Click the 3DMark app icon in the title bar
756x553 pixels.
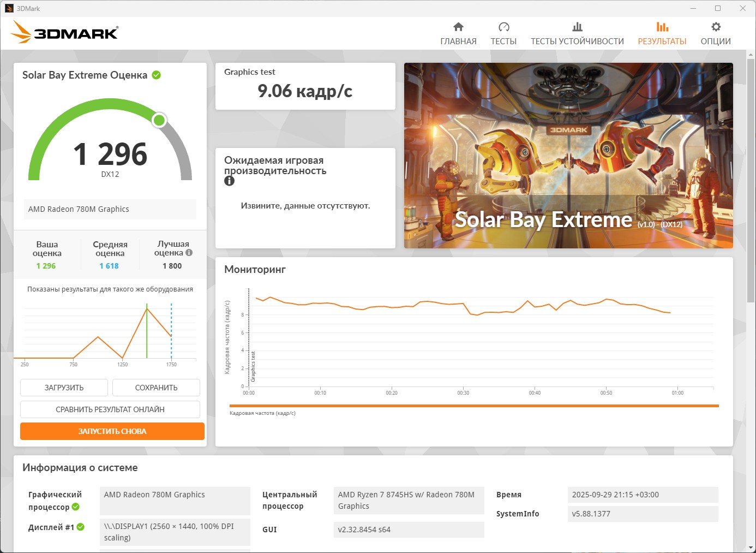[x=9, y=8]
